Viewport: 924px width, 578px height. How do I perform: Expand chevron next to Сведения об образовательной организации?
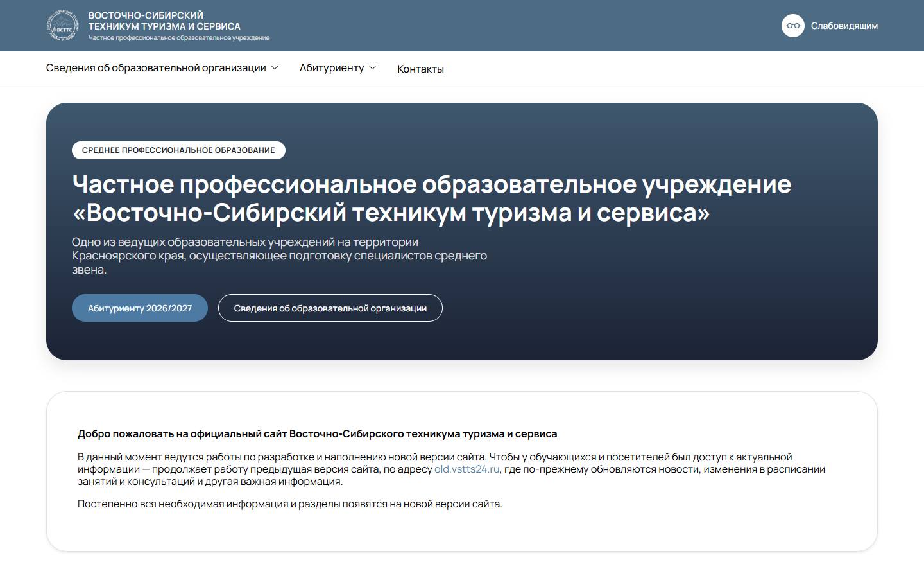pos(275,67)
